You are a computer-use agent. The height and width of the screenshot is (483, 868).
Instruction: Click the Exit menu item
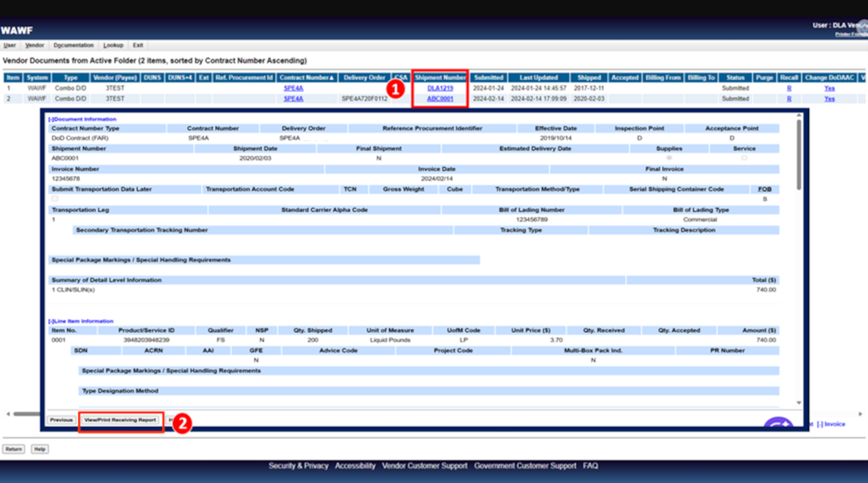tap(138, 45)
